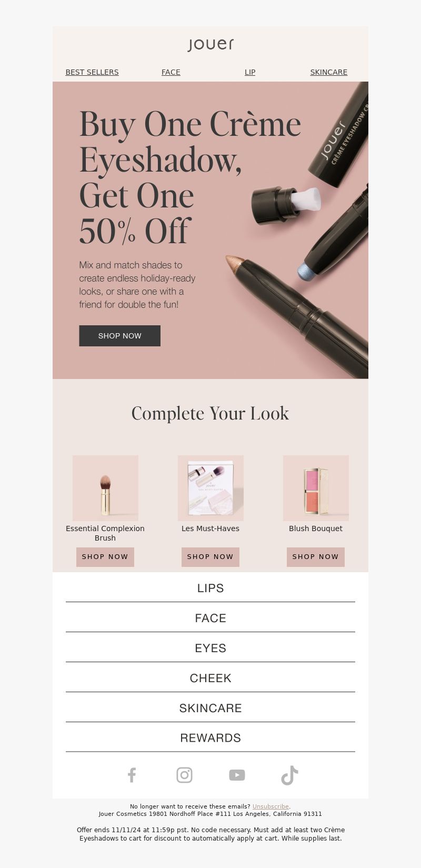Go to Best Sellers navigation link
The height and width of the screenshot is (868, 421).
[x=92, y=72]
